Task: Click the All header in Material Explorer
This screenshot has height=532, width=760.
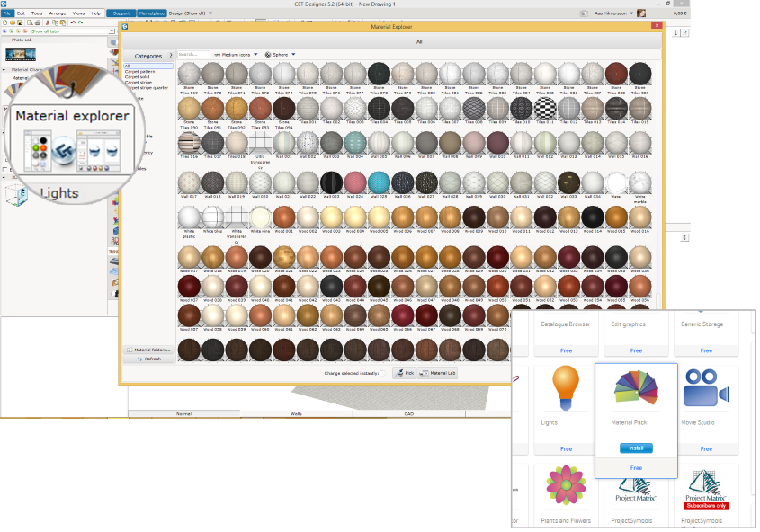Action: click(419, 41)
